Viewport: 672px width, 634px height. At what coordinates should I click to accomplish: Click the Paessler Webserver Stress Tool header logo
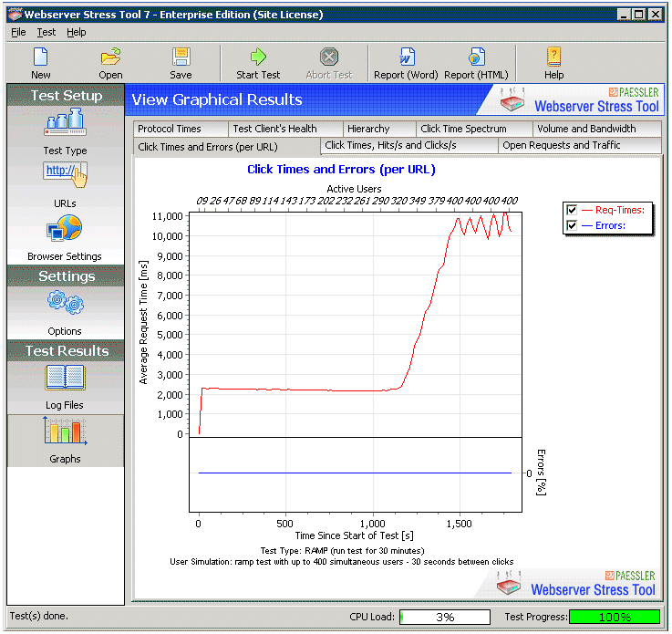(579, 99)
